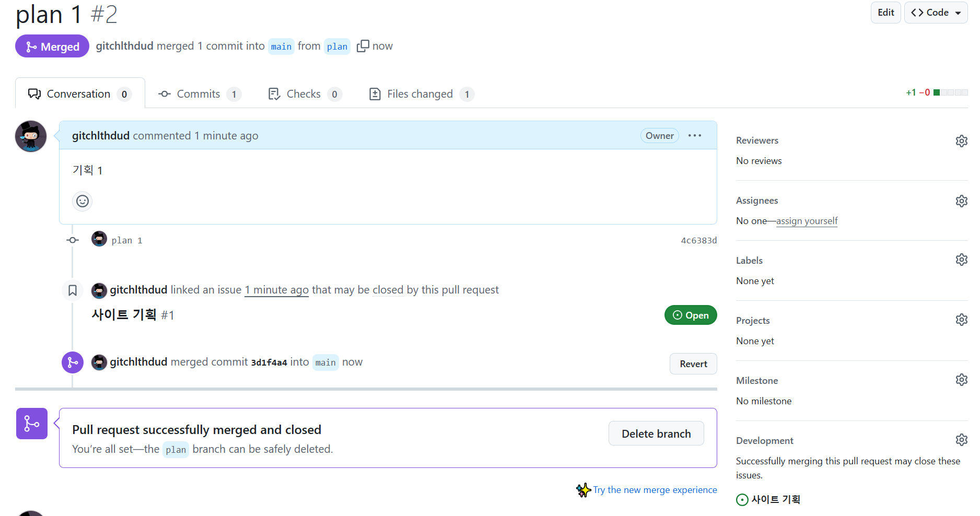Click the commit node icon in timeline
This screenshot has width=980, height=516.
[x=73, y=240]
